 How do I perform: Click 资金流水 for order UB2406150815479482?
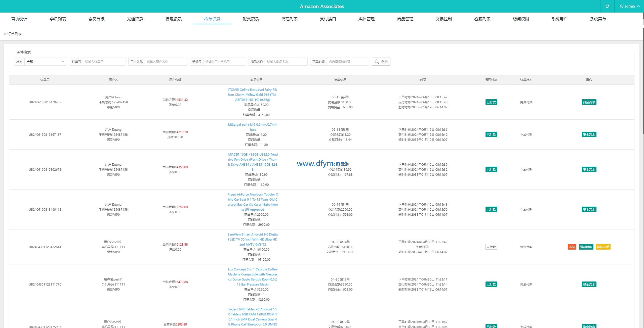[589, 102]
